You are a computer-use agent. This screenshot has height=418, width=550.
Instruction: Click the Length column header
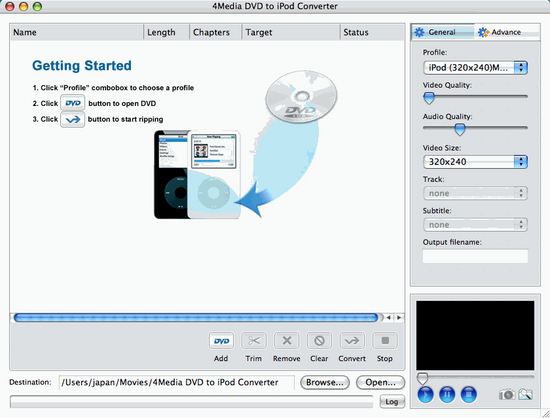point(166,32)
